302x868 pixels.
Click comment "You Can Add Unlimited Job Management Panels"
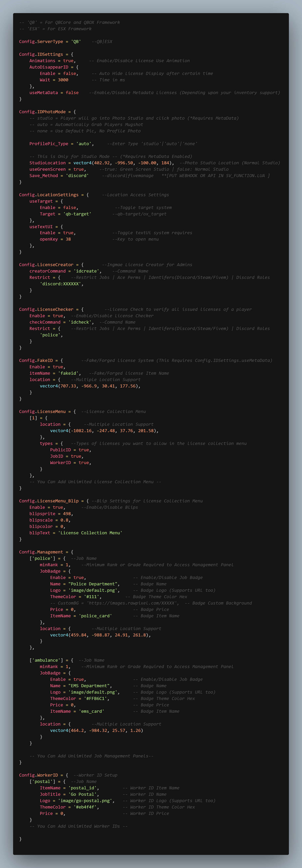tap(91, 756)
